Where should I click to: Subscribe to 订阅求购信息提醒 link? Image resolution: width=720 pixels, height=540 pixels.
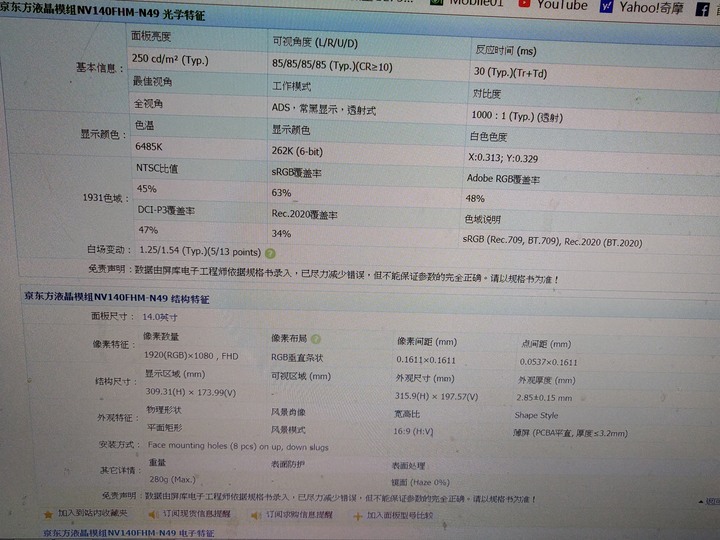(299, 515)
